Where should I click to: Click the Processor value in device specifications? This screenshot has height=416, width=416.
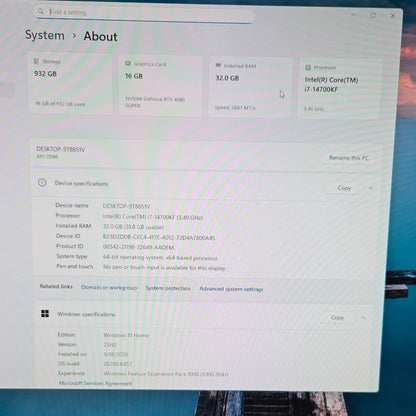pyautogui.click(x=152, y=217)
